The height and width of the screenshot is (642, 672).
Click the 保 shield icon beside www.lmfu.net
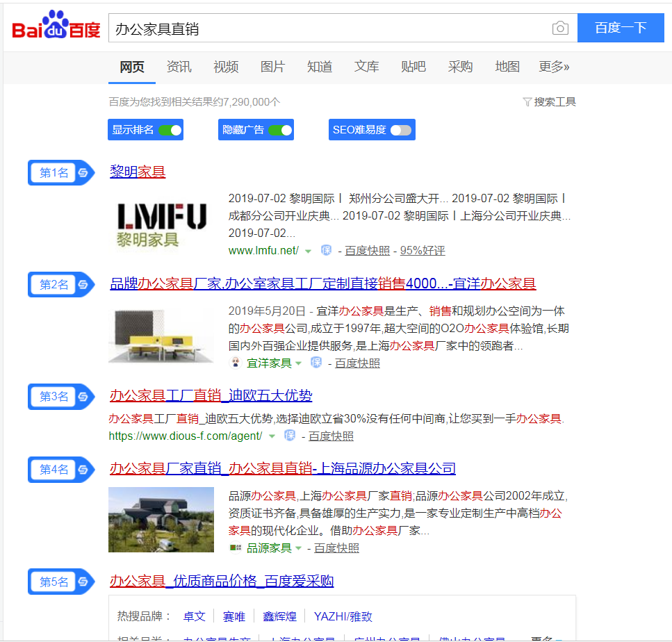tap(326, 250)
